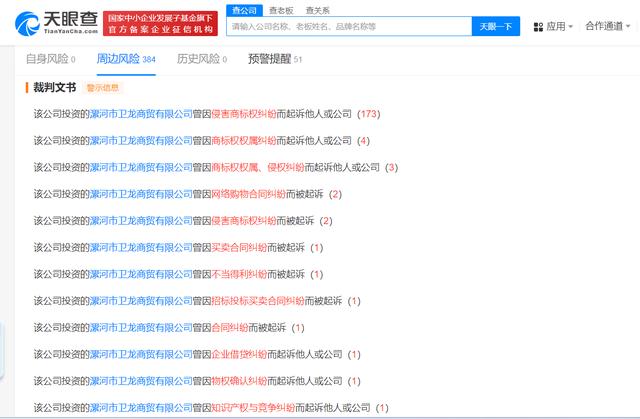Open 漯河市卫龙商贸有限公司 link in 买卖合同纠纷 row
640x419 pixels.
141,248
